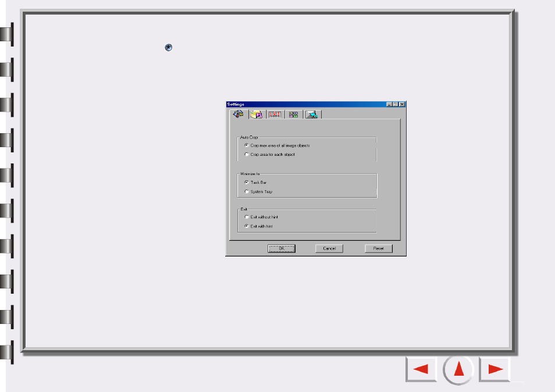Go to previous page with red left arrow
The height and width of the screenshot is (392, 555).
[x=421, y=369]
